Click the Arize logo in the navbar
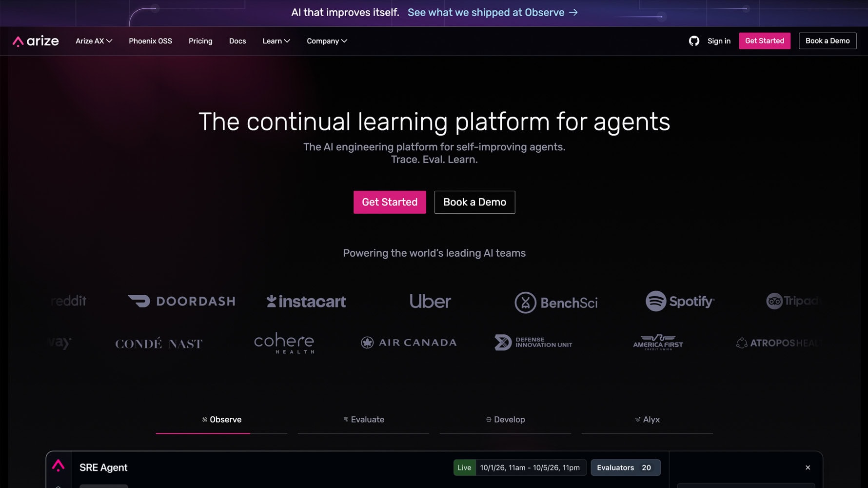The image size is (868, 488). click(36, 41)
